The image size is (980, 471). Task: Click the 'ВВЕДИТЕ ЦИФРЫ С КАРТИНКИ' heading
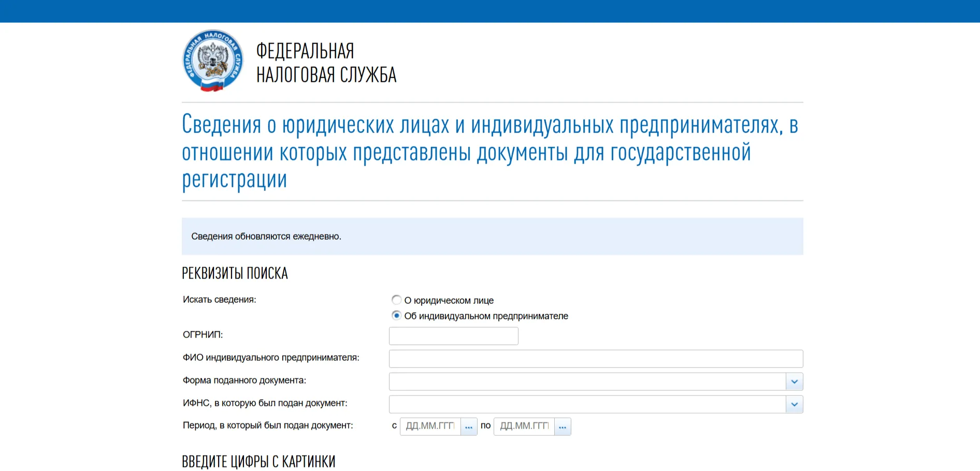click(x=258, y=461)
